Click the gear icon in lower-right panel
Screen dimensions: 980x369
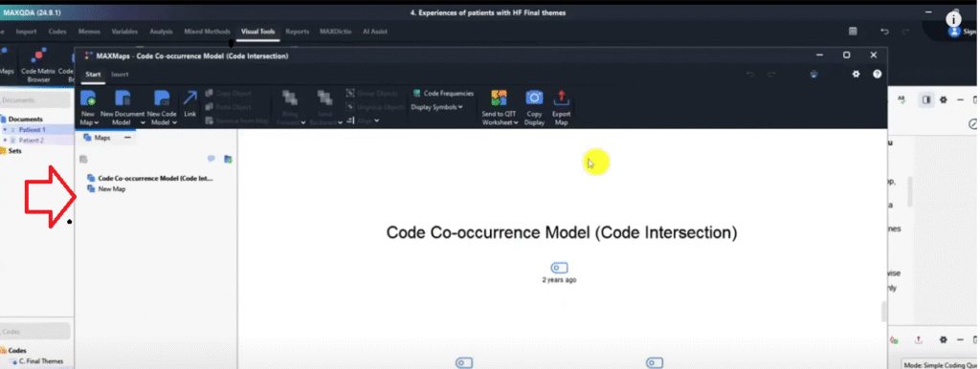(944, 339)
